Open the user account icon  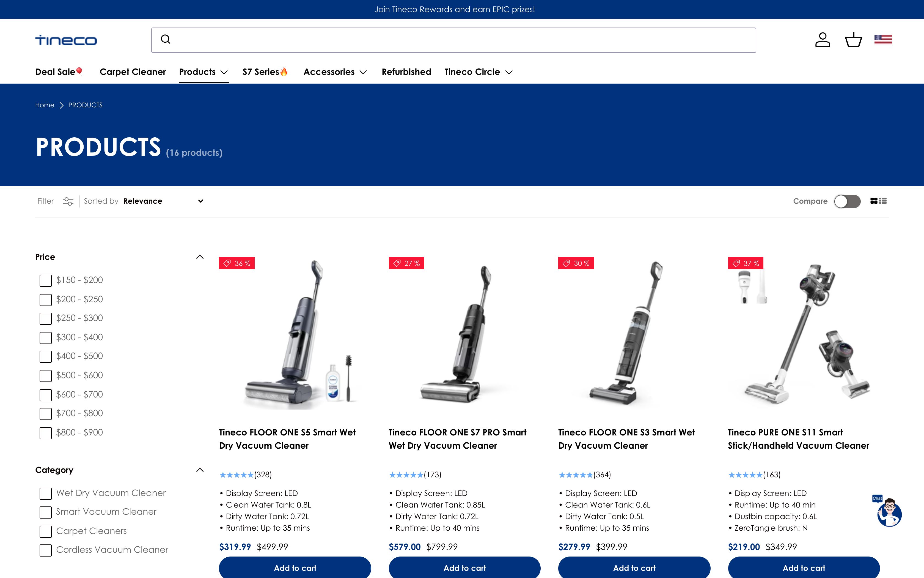pyautogui.click(x=823, y=40)
